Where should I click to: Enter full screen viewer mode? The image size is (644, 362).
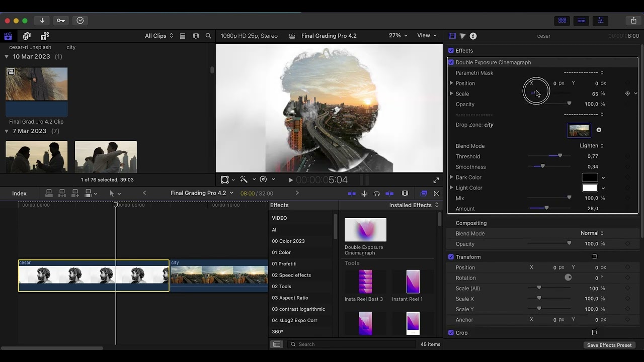click(436, 180)
